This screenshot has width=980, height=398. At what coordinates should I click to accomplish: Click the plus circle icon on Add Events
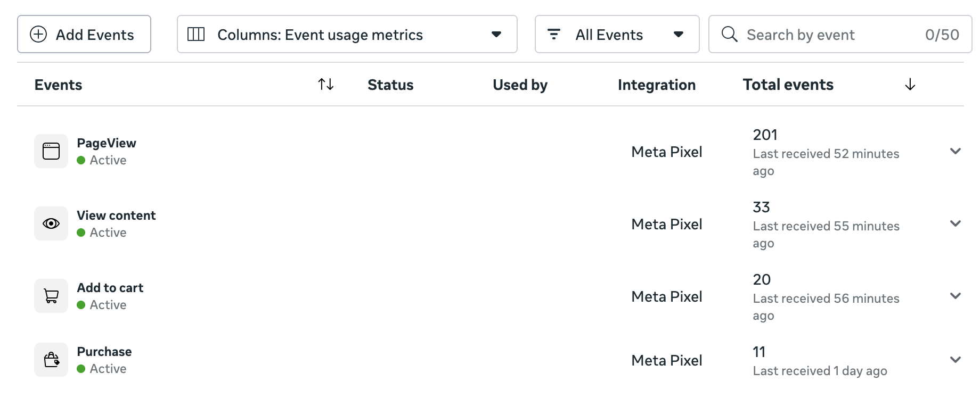click(38, 35)
